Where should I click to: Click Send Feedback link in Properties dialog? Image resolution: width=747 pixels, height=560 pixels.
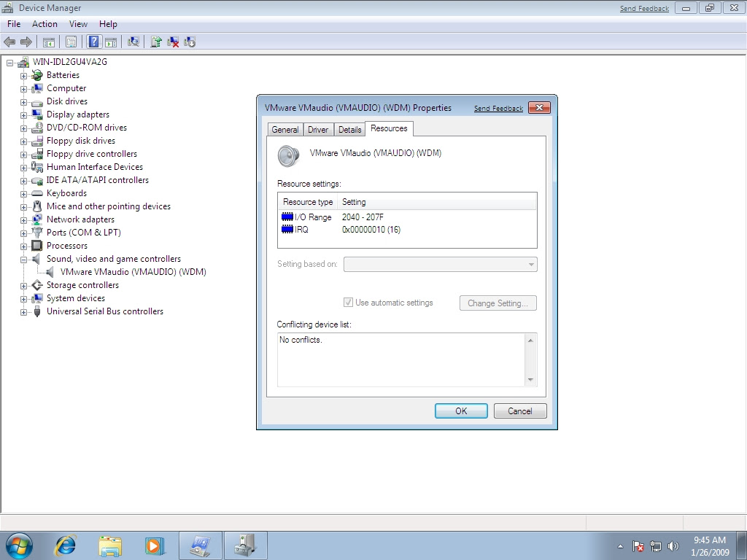[x=498, y=109]
